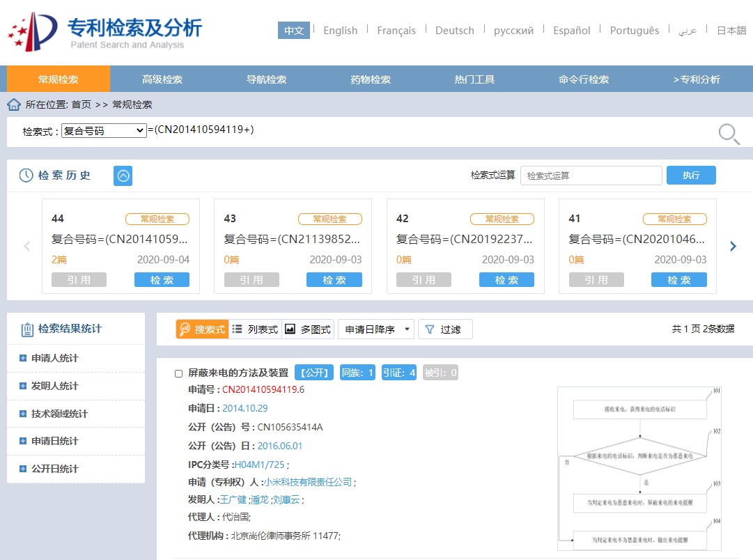This screenshot has width=753, height=560.
Task: Collapse search history with round arrow icon
Action: tap(123, 176)
